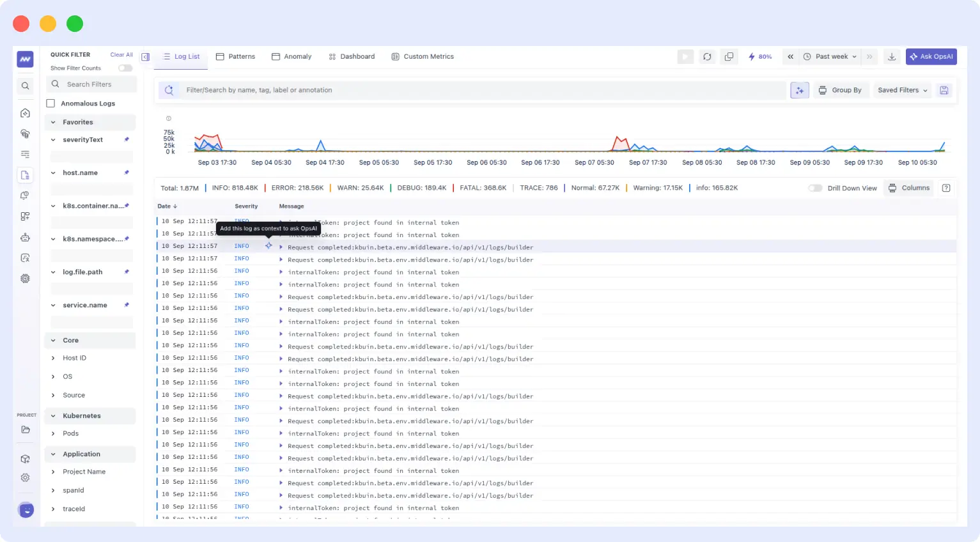Click the Clear All link
The width and height of the screenshot is (980, 542).
tap(121, 55)
